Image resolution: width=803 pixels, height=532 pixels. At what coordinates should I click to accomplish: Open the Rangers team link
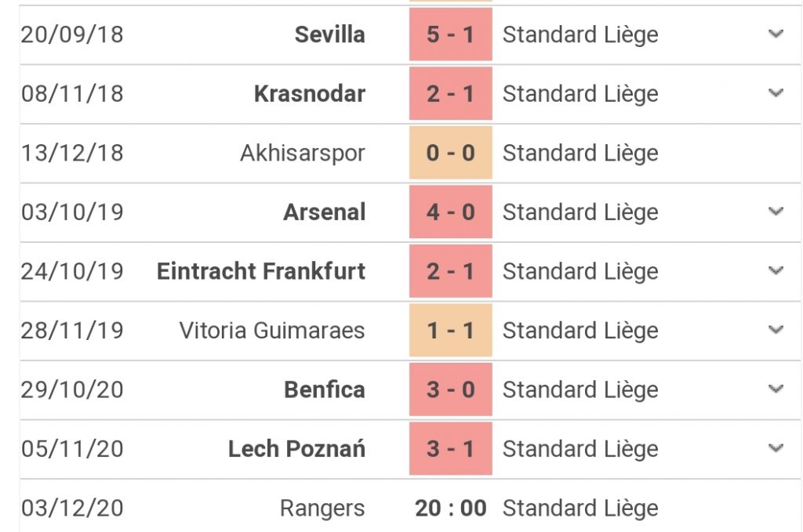(322, 508)
